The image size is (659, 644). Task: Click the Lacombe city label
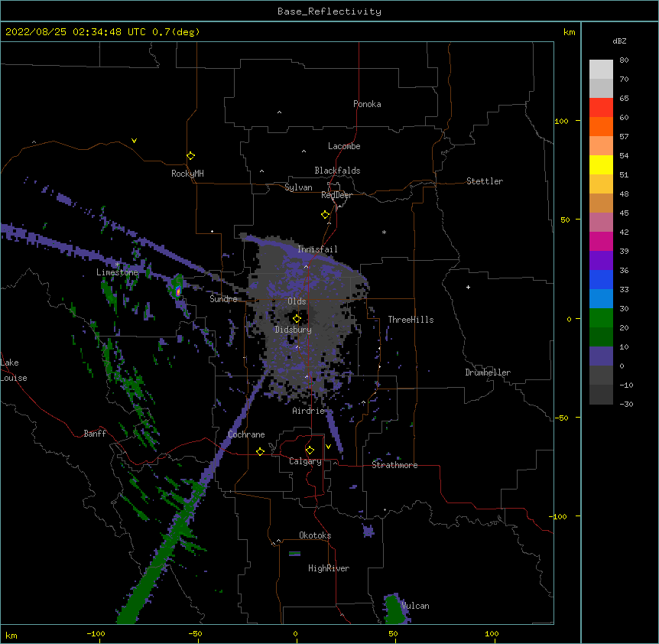344,146
